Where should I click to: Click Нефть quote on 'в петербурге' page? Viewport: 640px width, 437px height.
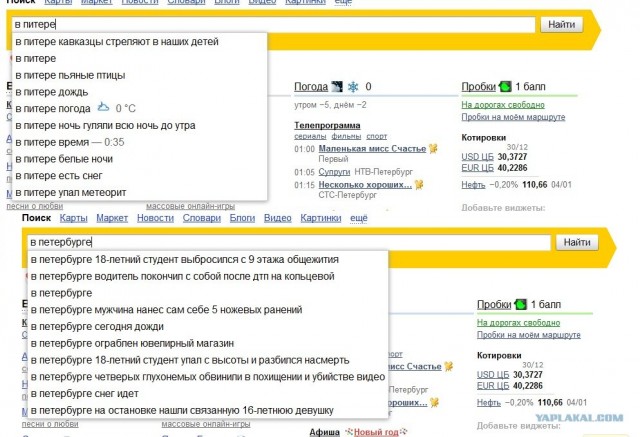(x=489, y=403)
